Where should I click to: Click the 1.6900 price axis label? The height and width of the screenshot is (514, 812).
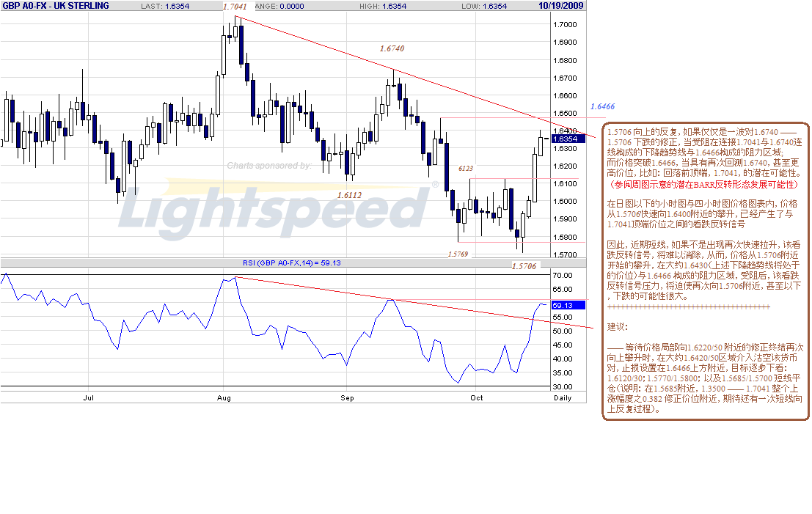pos(565,42)
